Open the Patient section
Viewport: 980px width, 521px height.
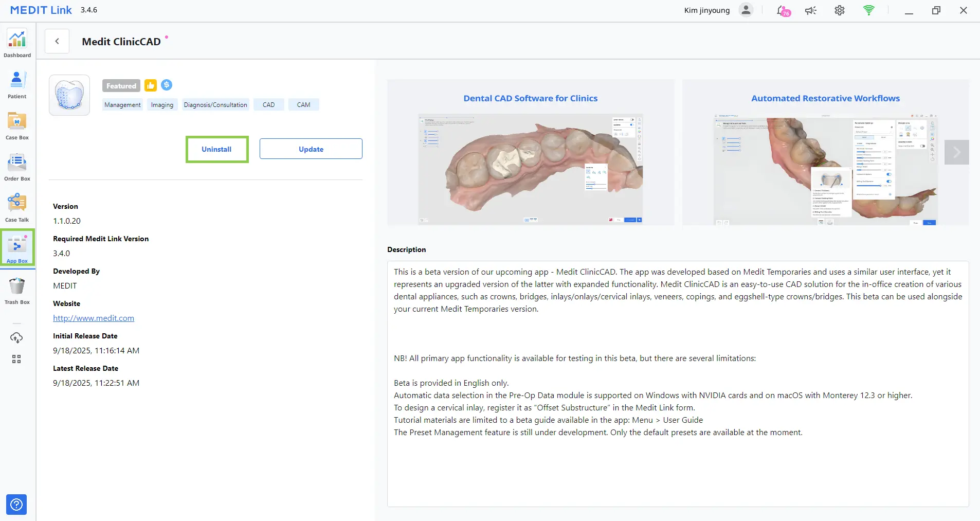click(x=17, y=85)
